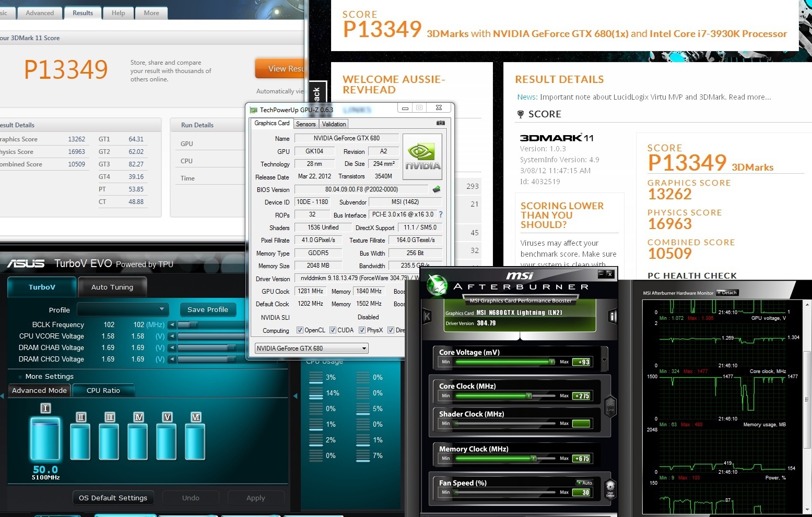812x517 pixels.
Task: Click the Fan Speed slider track
Action: coord(505,492)
